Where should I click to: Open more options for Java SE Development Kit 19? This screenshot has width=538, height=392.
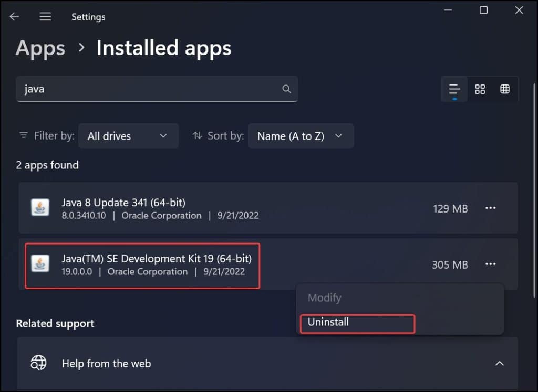490,264
